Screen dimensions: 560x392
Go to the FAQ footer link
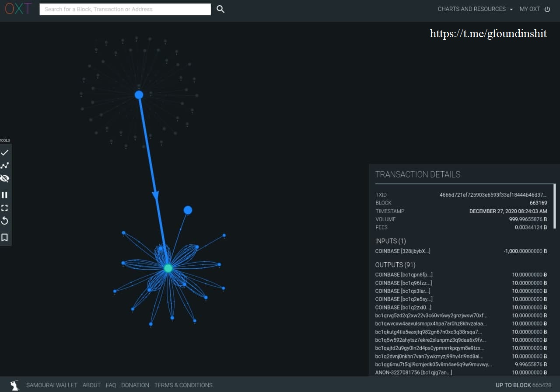coord(111,385)
